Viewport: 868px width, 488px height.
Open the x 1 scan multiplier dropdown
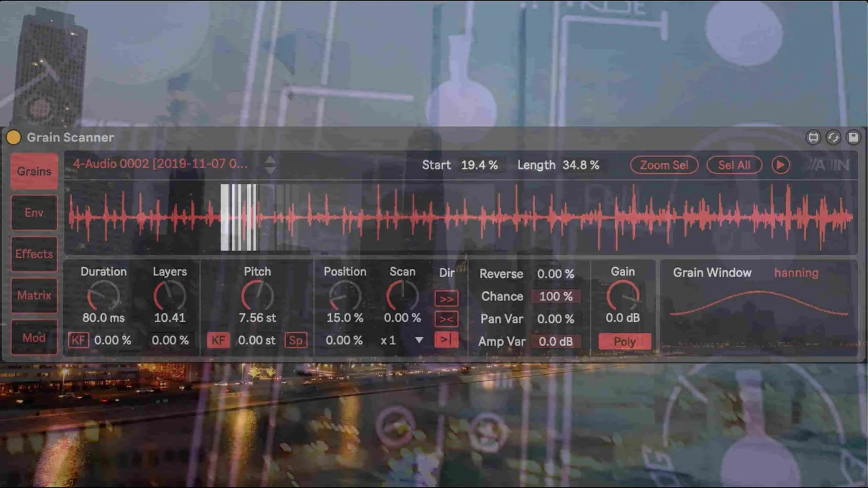click(x=402, y=340)
